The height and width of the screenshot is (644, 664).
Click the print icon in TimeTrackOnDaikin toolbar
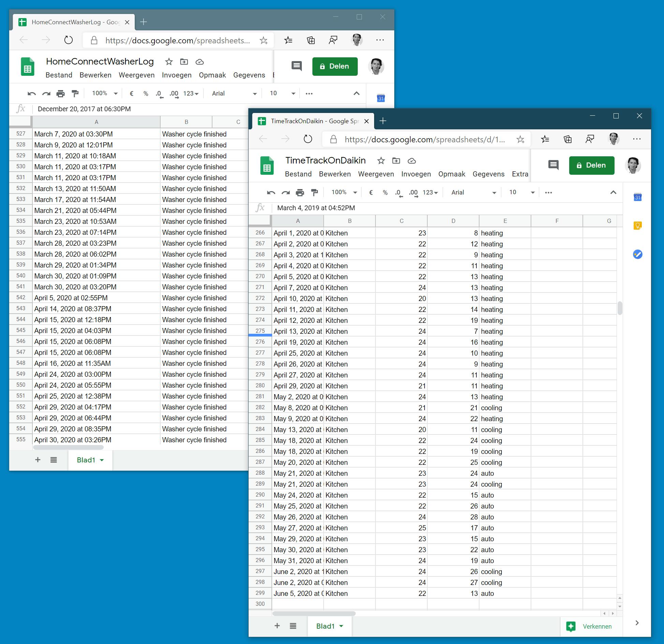[x=300, y=193]
